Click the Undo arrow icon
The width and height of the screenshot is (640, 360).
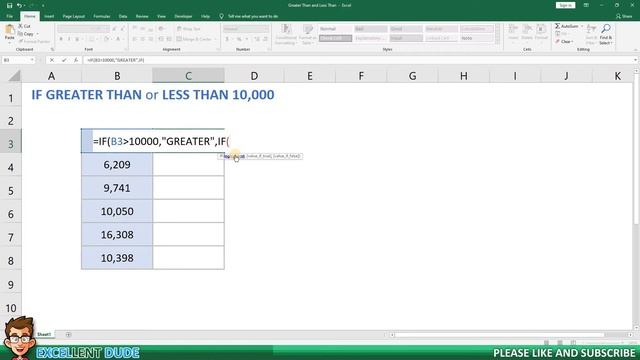19,5
